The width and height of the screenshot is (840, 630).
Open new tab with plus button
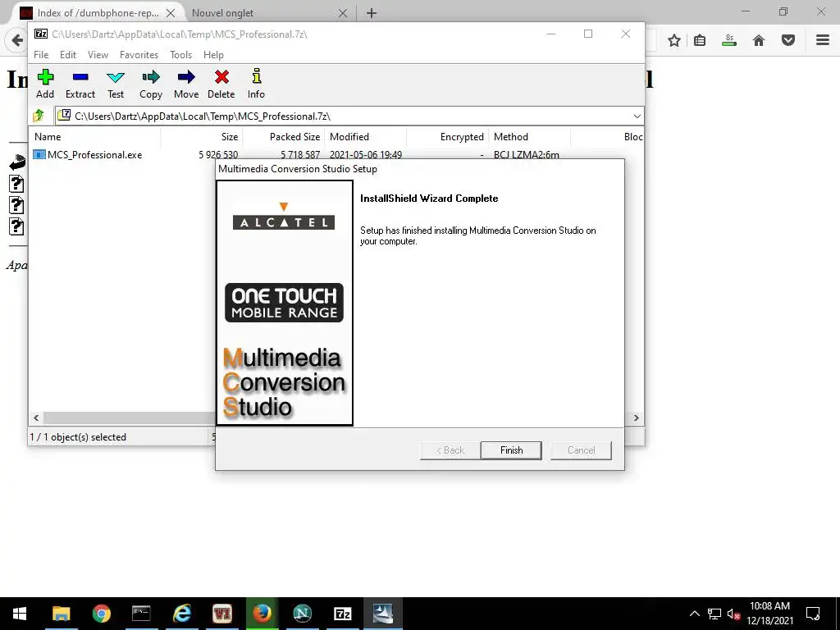372,13
